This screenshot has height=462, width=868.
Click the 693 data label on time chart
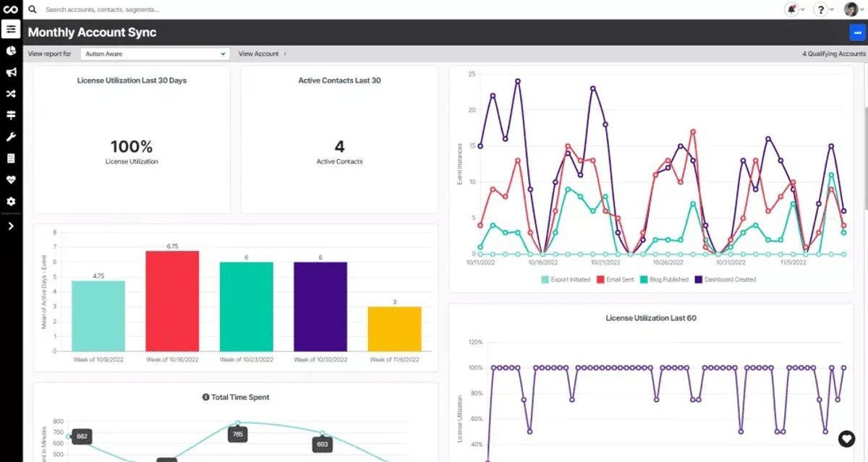pos(323,444)
